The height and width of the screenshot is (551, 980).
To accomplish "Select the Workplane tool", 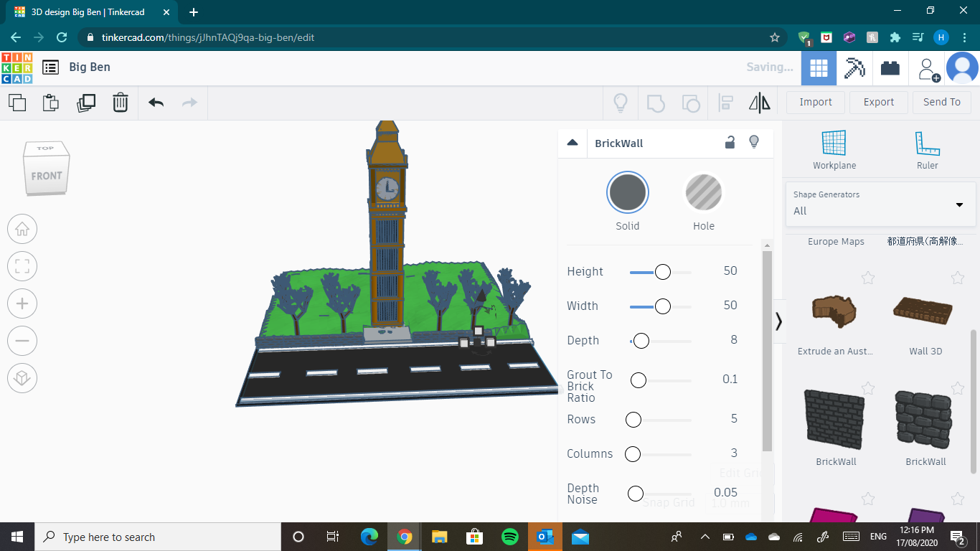I will tap(834, 150).
